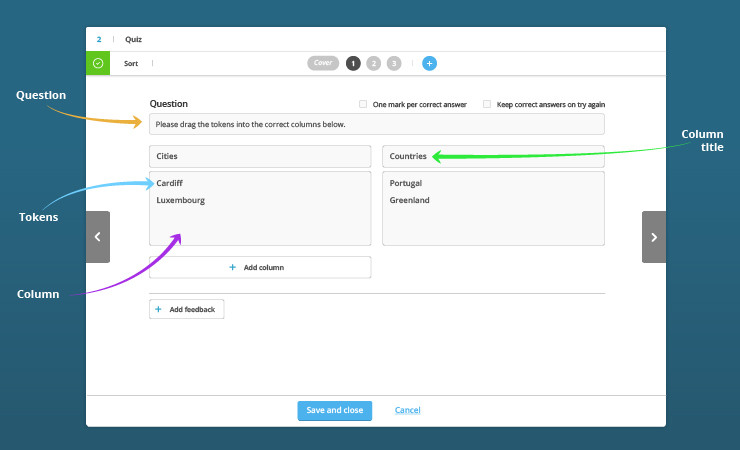Viewport: 740px width, 450px height.
Task: Open the Cover page tab
Action: pos(323,63)
